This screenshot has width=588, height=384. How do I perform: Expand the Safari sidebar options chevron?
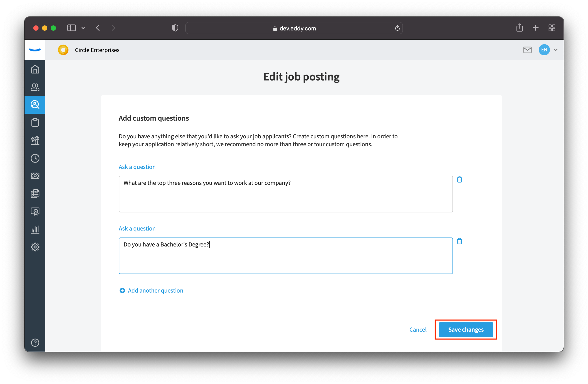(83, 28)
